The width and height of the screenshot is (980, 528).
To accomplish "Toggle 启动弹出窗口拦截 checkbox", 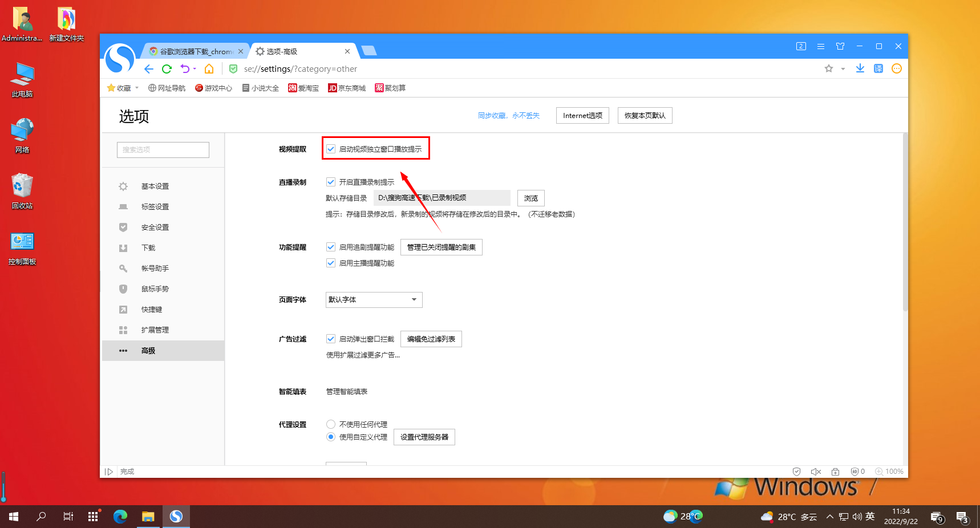I will [x=331, y=339].
